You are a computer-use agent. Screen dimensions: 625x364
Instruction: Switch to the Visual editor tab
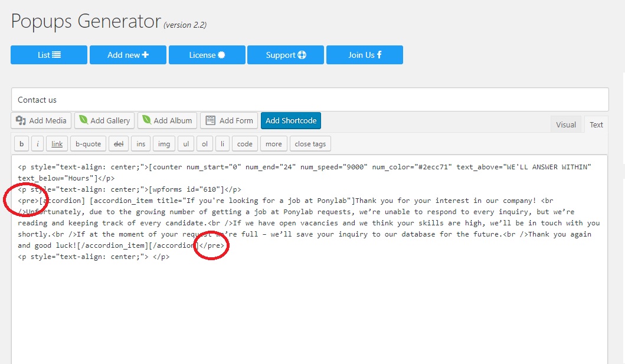[565, 124]
